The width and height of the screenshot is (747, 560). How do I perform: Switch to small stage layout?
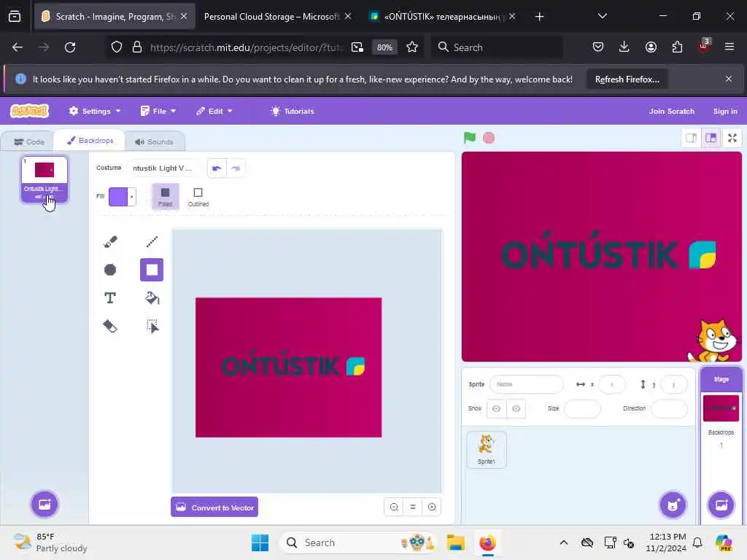pos(692,138)
